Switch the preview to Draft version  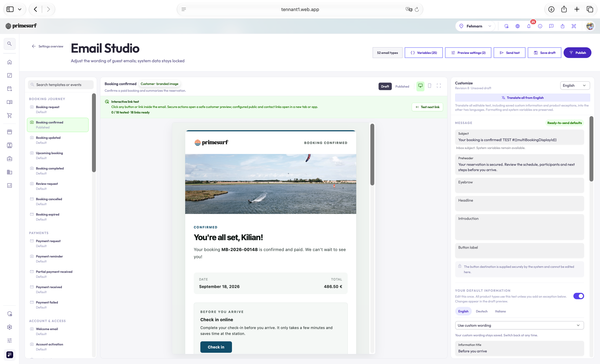385,86
